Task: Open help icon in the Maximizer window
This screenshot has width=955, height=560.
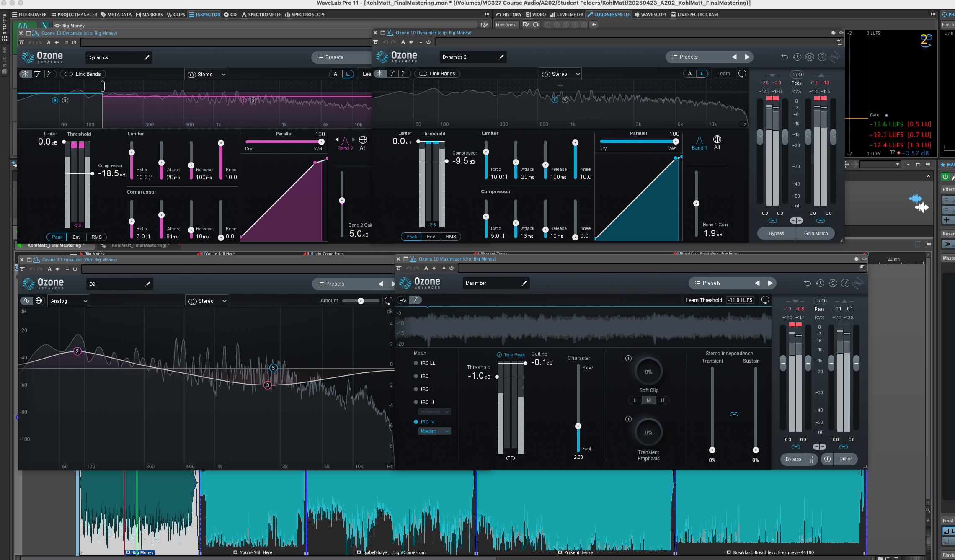Action: coord(845,283)
